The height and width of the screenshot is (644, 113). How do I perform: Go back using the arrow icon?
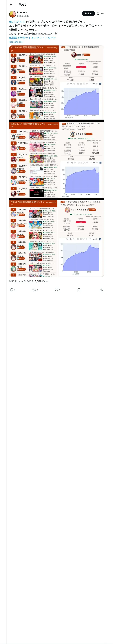(11, 5)
